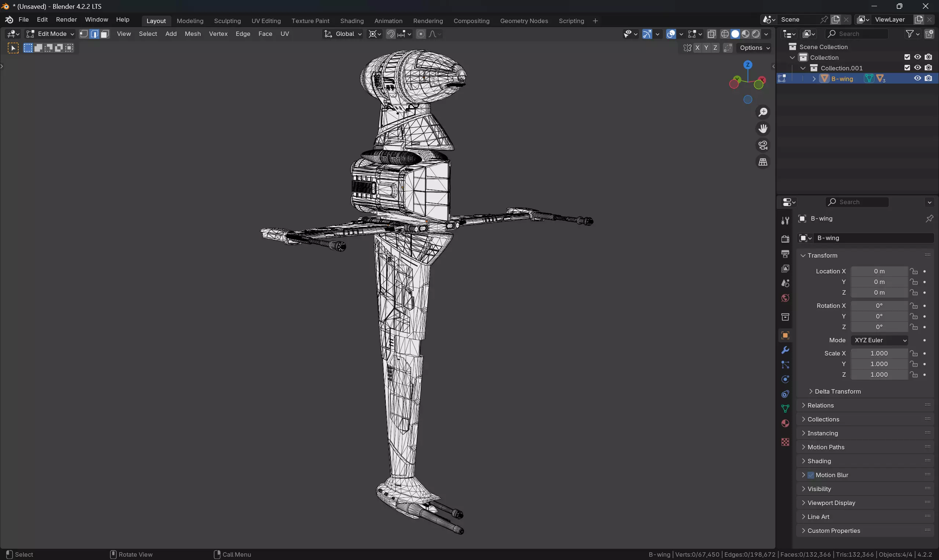Image resolution: width=939 pixels, height=560 pixels.
Task: Switch perspective/orthographic grid icon
Action: point(763,162)
